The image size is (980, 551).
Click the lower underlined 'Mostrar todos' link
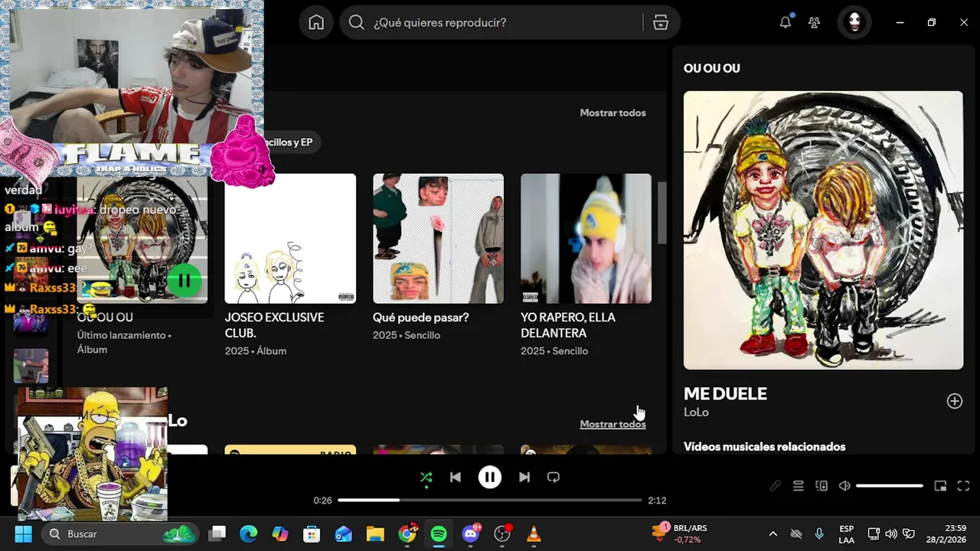(x=612, y=424)
